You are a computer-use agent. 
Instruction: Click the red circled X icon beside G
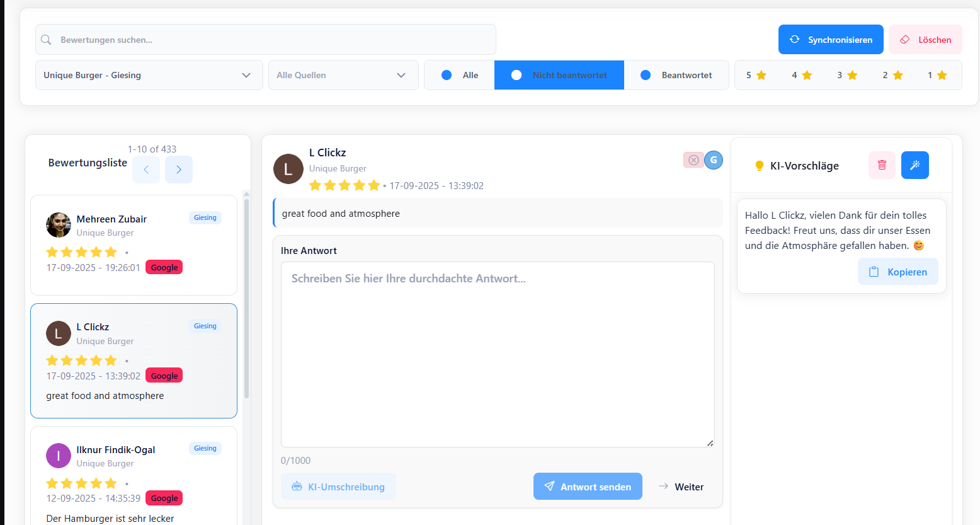[693, 160]
